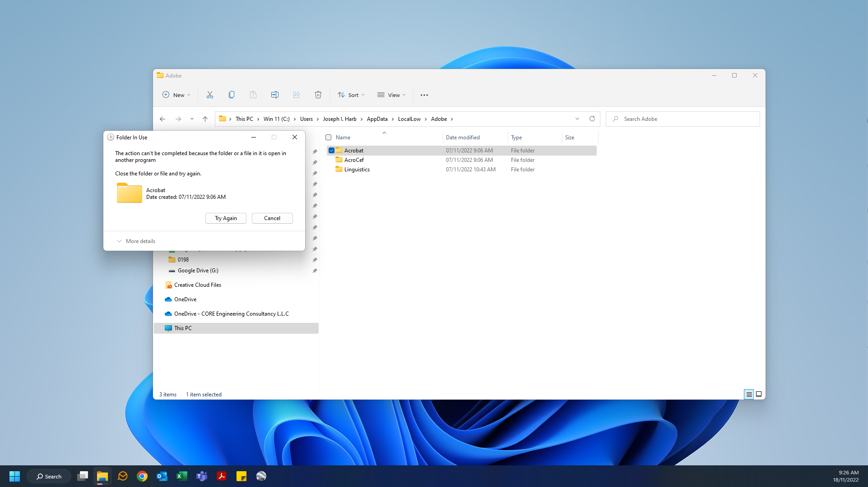Click the Cut scissors icon
The image size is (868, 487).
coord(209,95)
